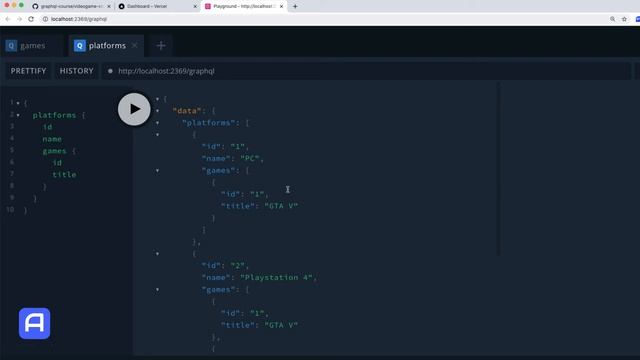The image size is (640, 360).
Task: Prettify the query
Action: (x=28, y=71)
